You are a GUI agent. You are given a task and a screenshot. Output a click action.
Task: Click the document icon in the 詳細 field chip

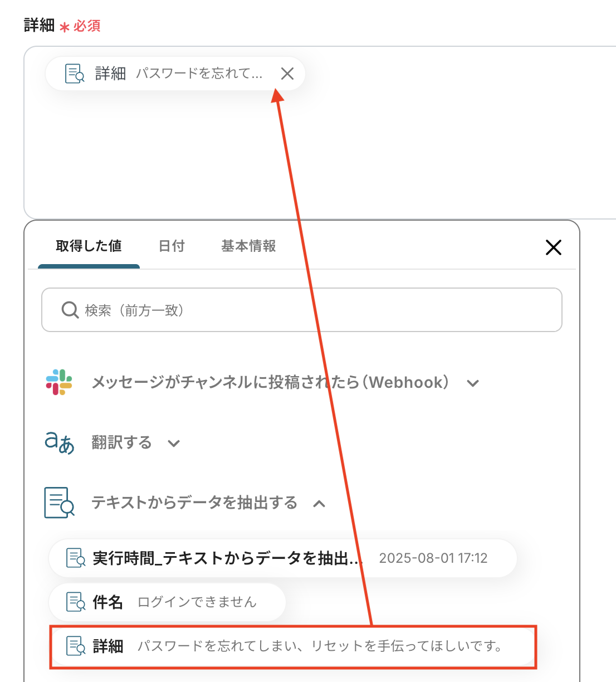75,74
